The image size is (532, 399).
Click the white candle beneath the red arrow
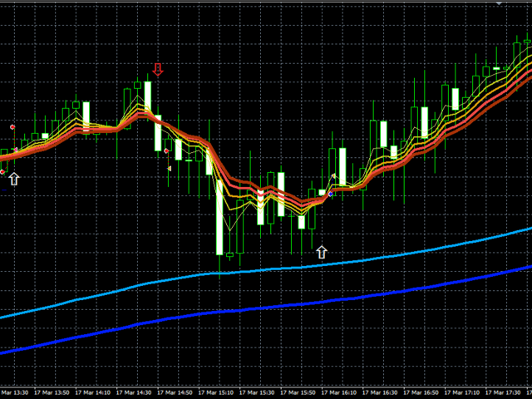tap(148, 96)
